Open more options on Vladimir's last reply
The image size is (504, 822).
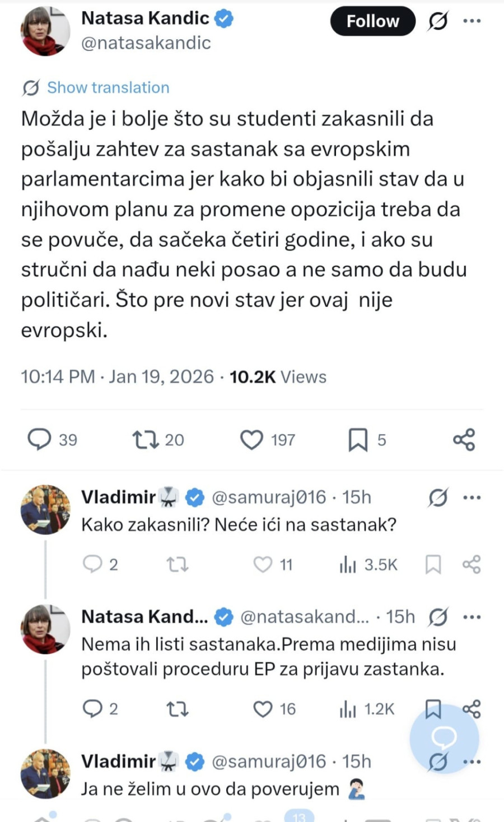pyautogui.click(x=473, y=761)
